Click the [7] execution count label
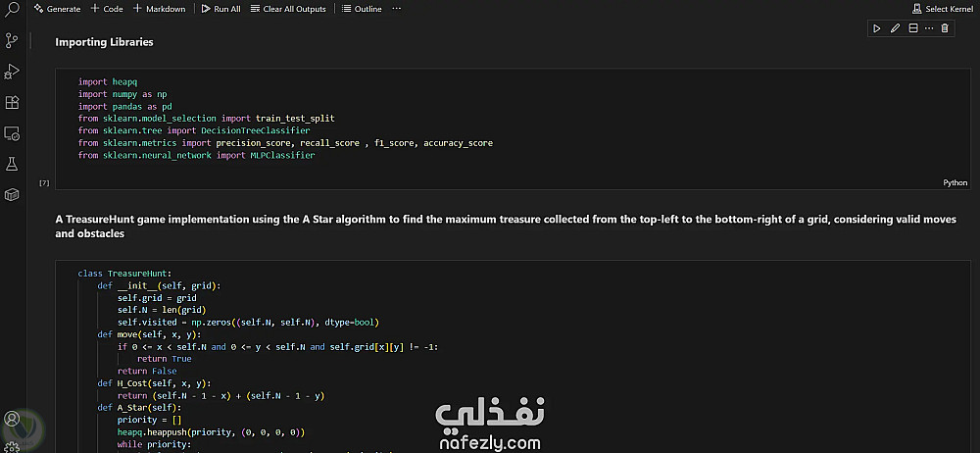 pos(44,182)
